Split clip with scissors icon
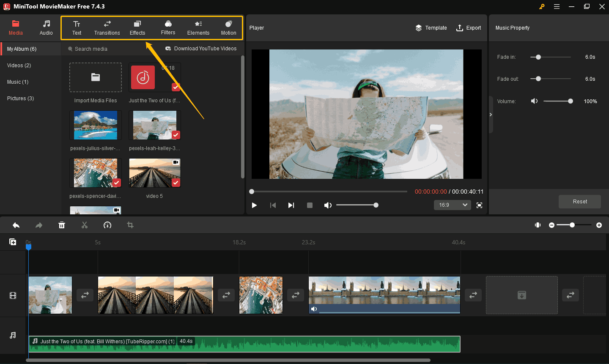This screenshot has width=609, height=364. tap(85, 225)
